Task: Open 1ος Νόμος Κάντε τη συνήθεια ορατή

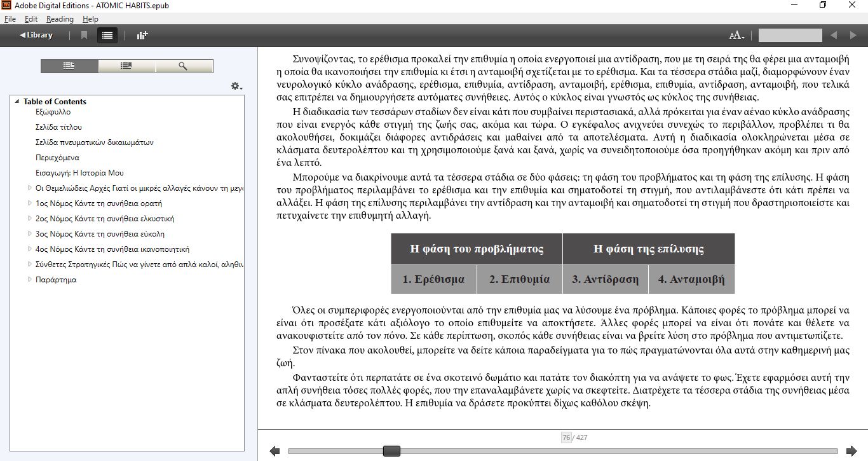Action: click(98, 203)
